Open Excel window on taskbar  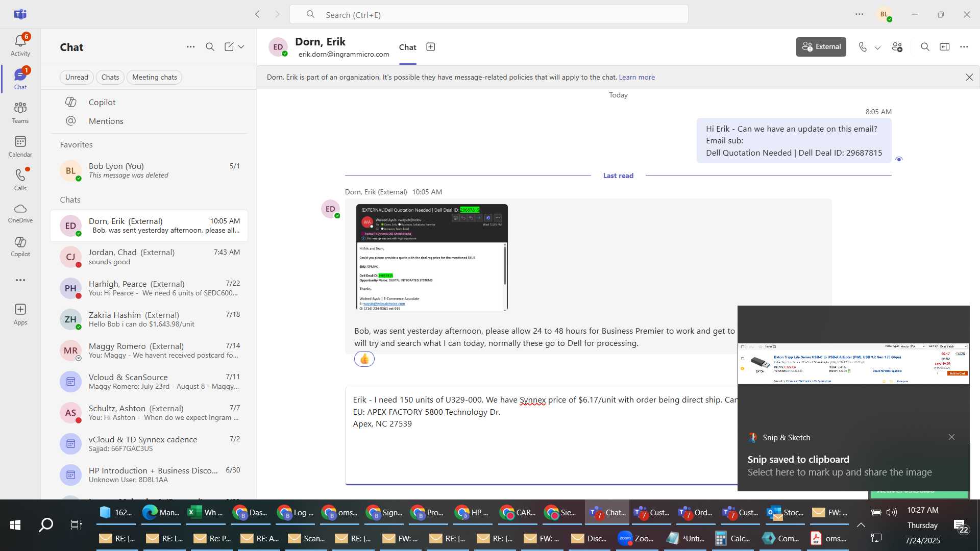(206, 512)
